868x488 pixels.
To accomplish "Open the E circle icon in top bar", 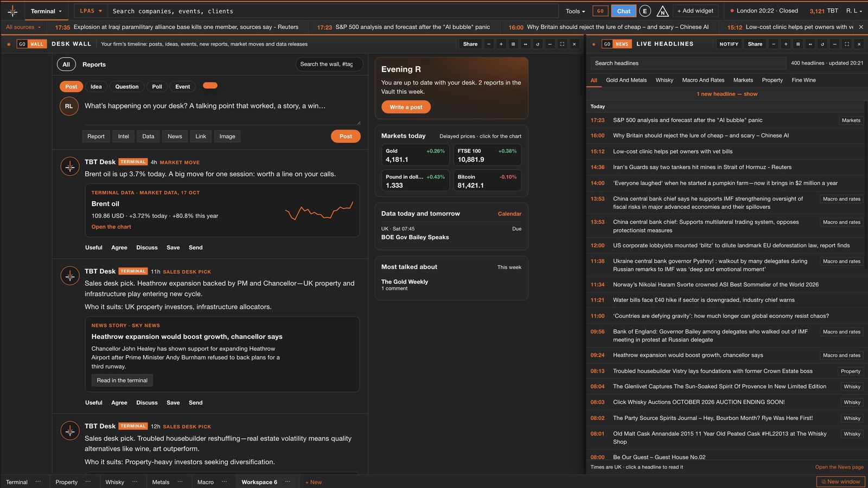I will (x=644, y=11).
